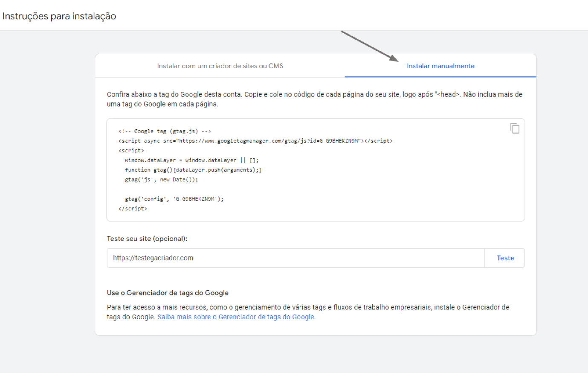This screenshot has height=373, width=588.
Task: Click 'Use o Gerenciador de tags do Google' heading
Action: [x=168, y=293]
